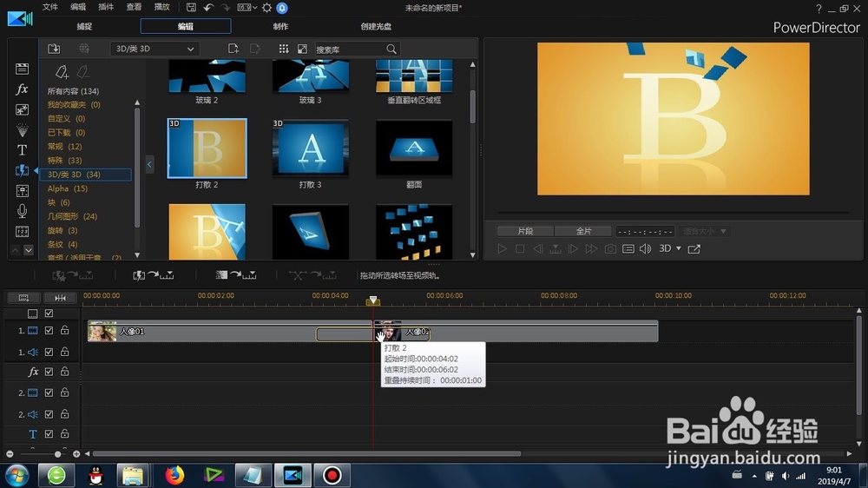The image size is (868, 488).
Task: Open the 文件 menu
Action: point(50,7)
